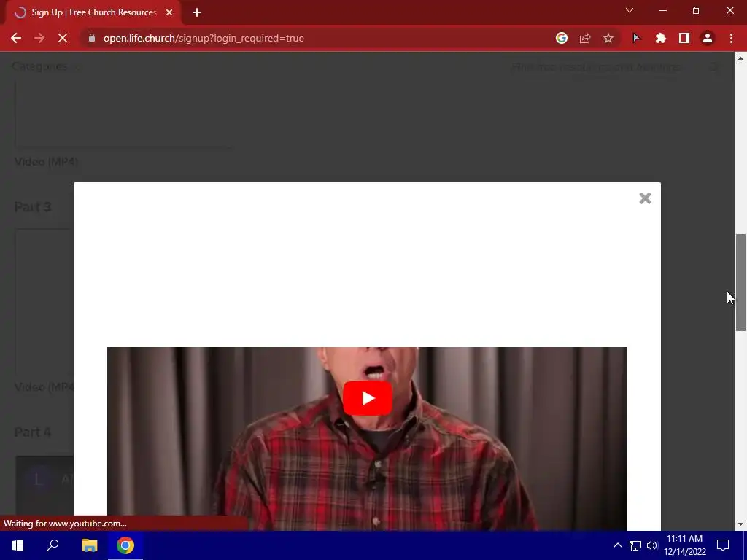Click the forward navigation arrow
Screen dimensions: 747x560
coord(39,38)
